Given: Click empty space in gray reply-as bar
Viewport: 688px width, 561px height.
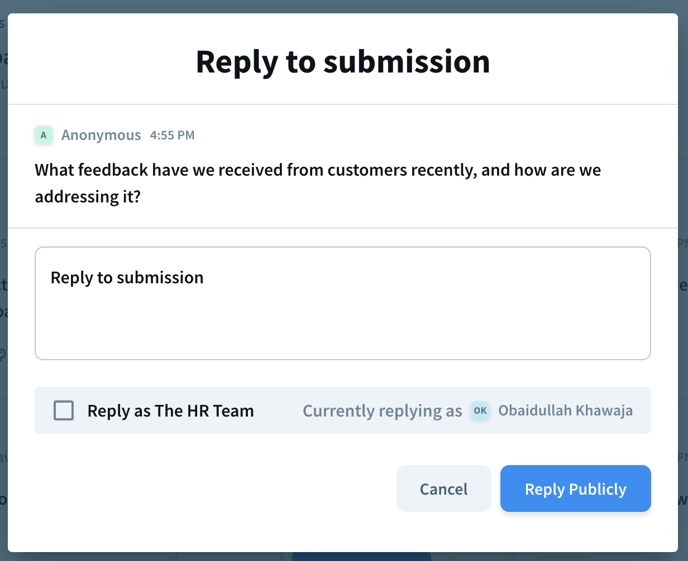Looking at the screenshot, I should (x=278, y=411).
